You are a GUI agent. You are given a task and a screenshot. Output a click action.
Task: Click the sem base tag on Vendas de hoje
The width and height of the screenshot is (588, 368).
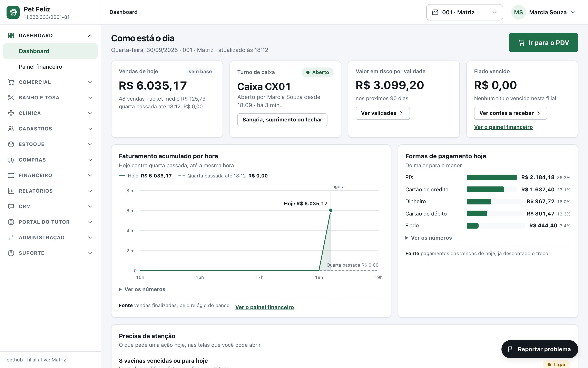(200, 72)
